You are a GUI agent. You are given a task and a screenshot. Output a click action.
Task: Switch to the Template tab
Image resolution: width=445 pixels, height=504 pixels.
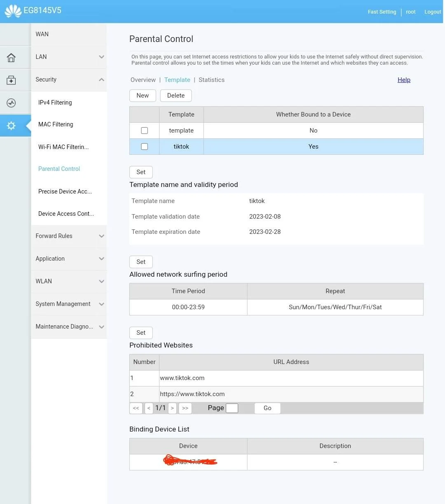click(177, 80)
